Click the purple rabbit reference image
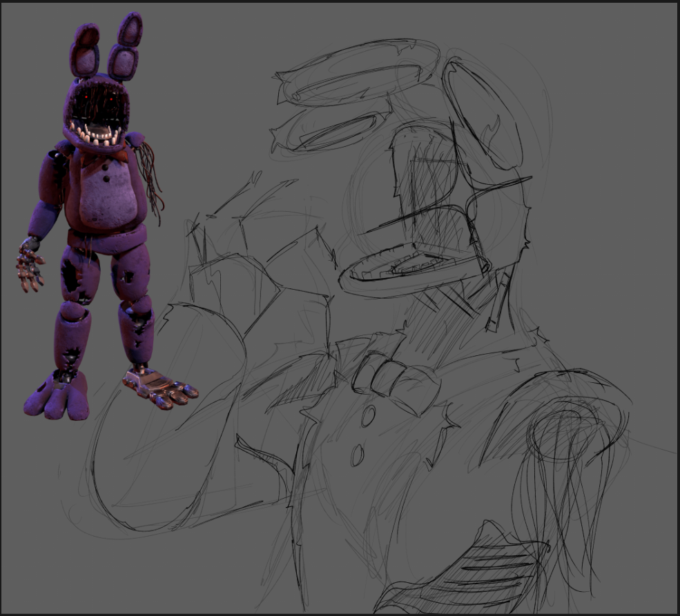 97,221
